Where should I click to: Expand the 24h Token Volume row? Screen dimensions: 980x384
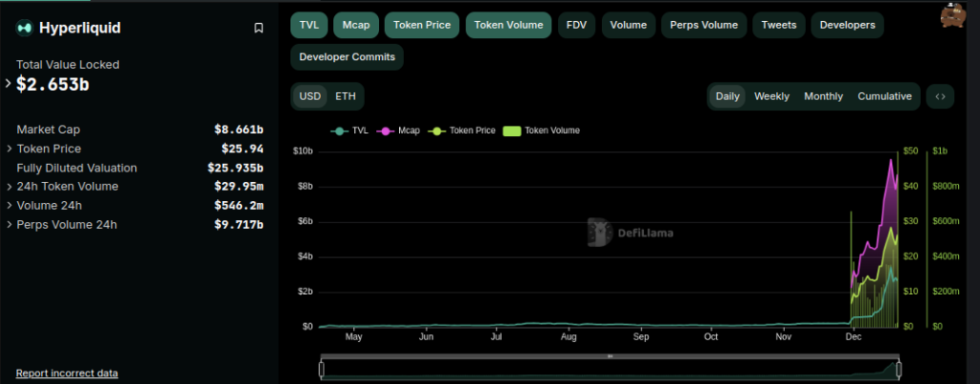[10, 187]
